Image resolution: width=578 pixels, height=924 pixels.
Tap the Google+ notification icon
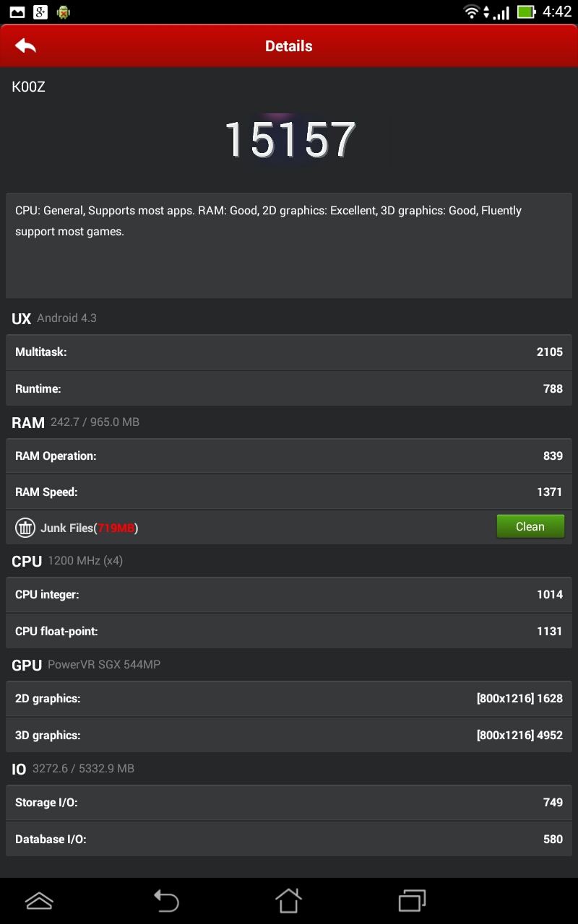(40, 12)
